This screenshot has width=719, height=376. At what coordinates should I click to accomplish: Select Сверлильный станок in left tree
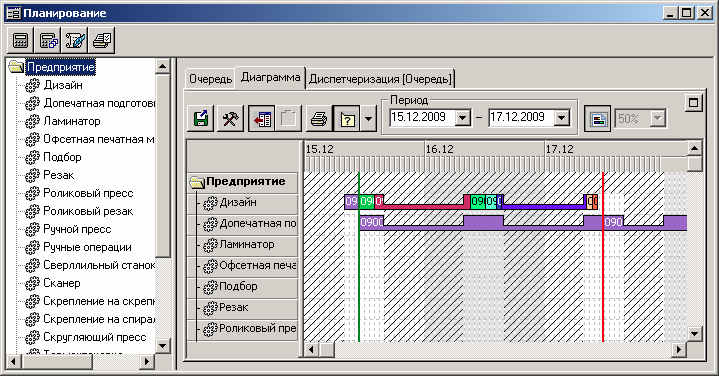pos(99,265)
